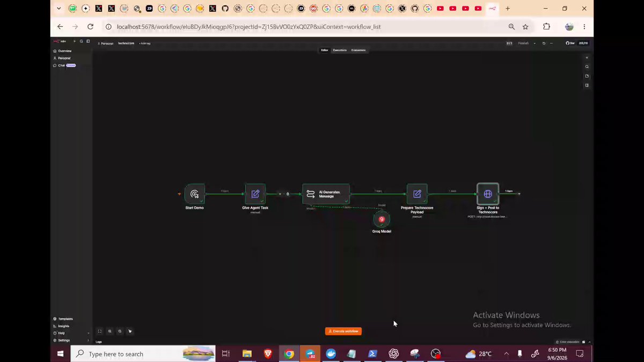
Task: Click the Start Demo trigger node
Action: point(194,194)
